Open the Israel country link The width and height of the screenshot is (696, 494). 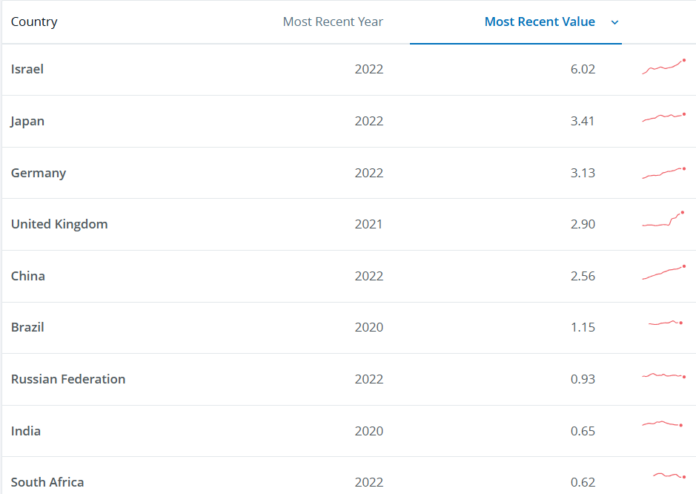[x=27, y=69]
